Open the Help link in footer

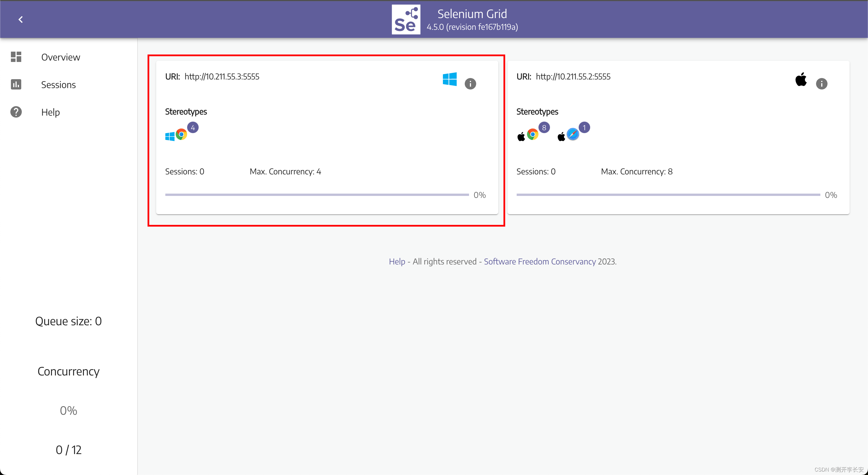click(x=397, y=262)
